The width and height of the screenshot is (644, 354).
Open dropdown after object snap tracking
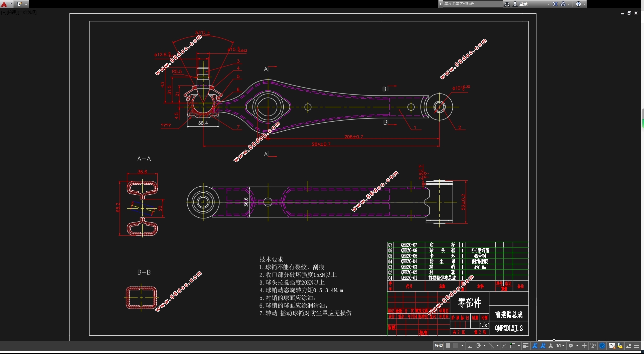(x=497, y=346)
